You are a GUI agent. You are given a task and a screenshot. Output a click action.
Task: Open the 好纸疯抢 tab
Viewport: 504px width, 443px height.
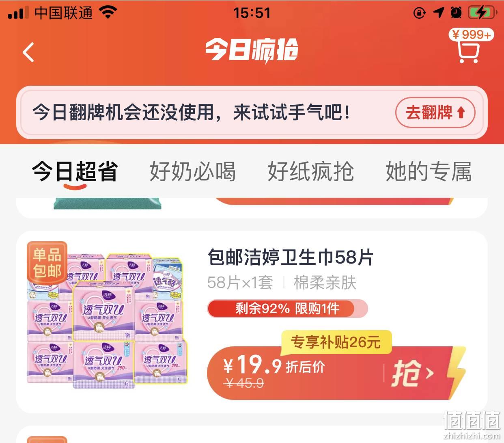[311, 171]
